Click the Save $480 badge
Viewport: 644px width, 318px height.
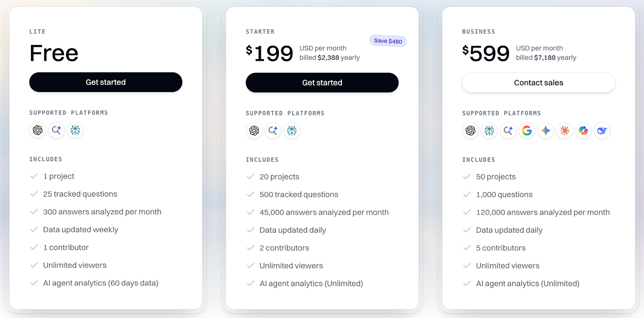tap(388, 41)
